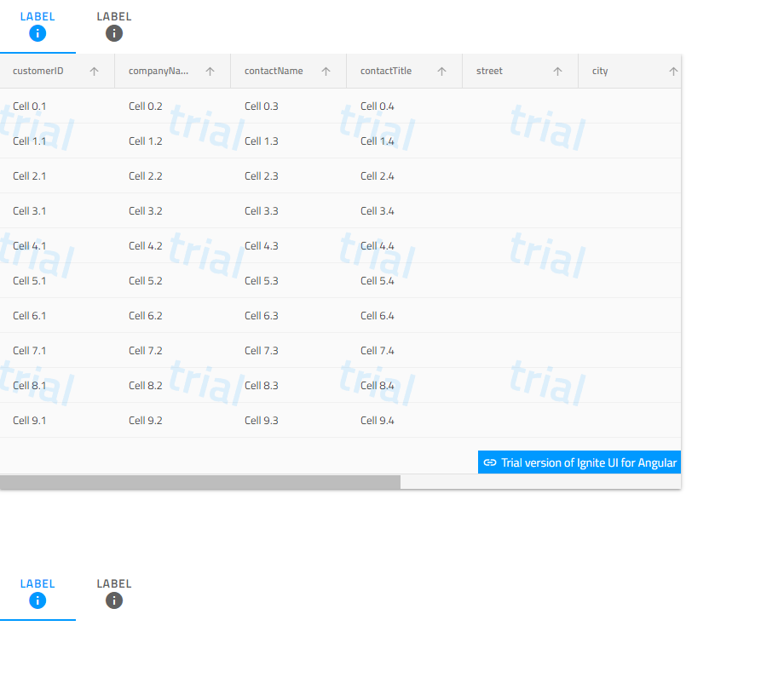Select cell 'Cell 4.2'
This screenshot has height=689, width=784.
pyautogui.click(x=172, y=246)
